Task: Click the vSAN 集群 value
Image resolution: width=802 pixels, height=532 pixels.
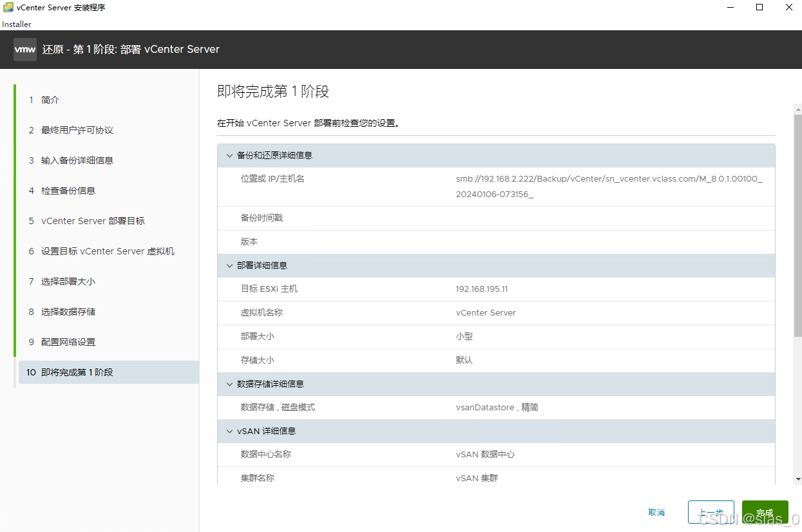Action: pos(477,479)
